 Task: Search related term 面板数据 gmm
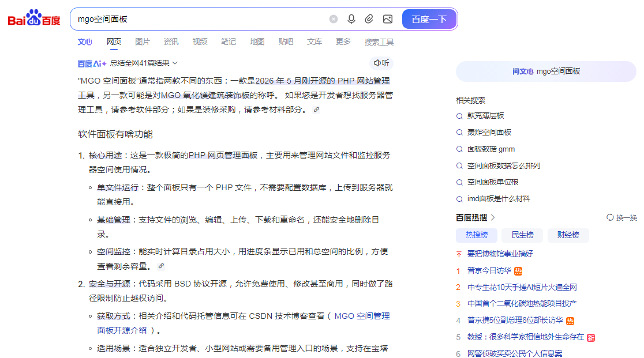(491, 149)
